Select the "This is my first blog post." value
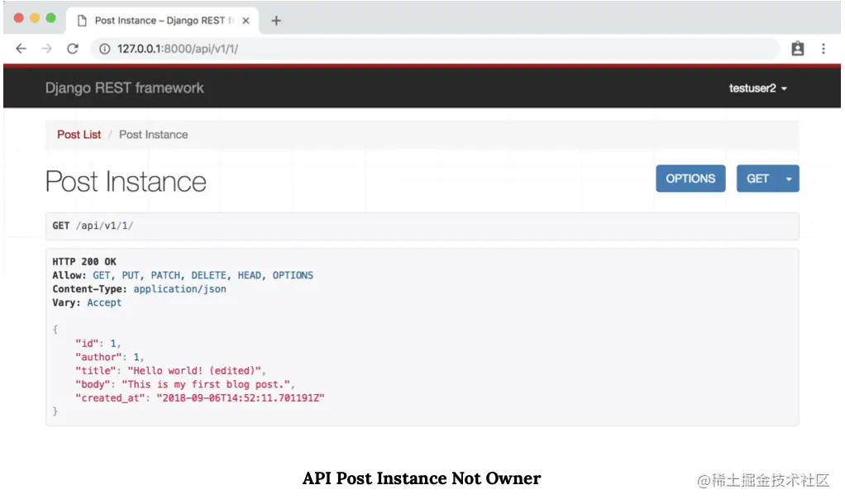 [x=207, y=384]
